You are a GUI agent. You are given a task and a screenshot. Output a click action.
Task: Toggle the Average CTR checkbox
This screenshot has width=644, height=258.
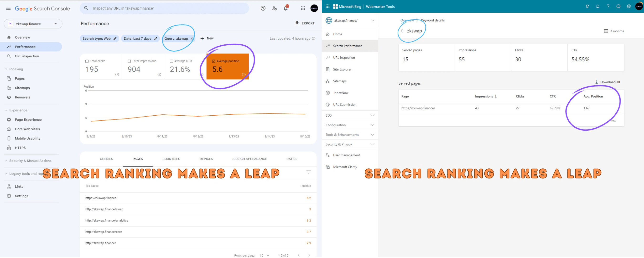(171, 61)
